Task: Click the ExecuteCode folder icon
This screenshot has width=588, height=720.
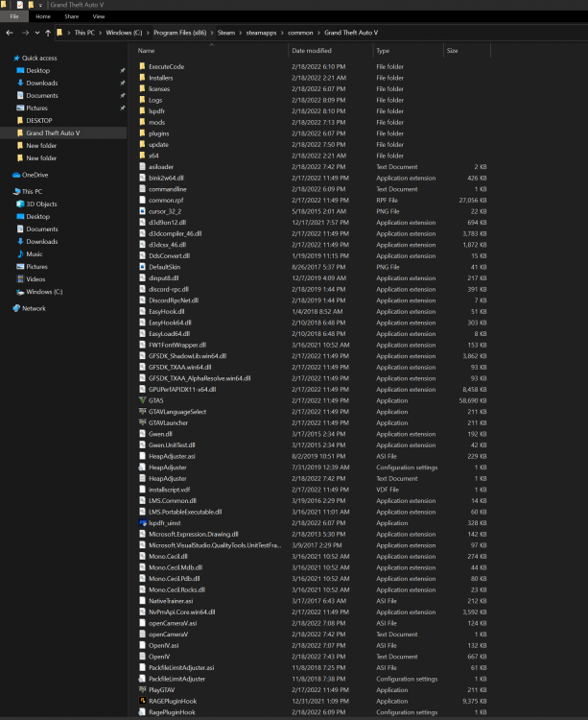Action: [x=143, y=66]
